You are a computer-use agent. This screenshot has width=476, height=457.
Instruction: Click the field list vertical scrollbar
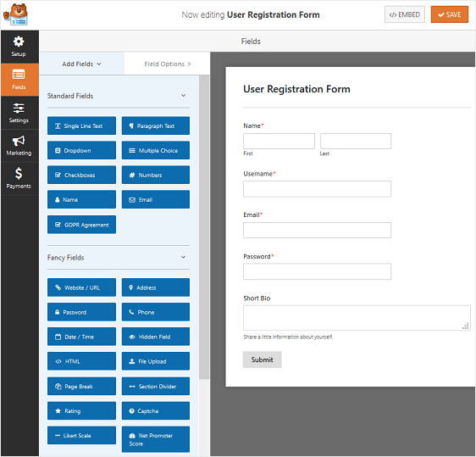click(x=205, y=227)
